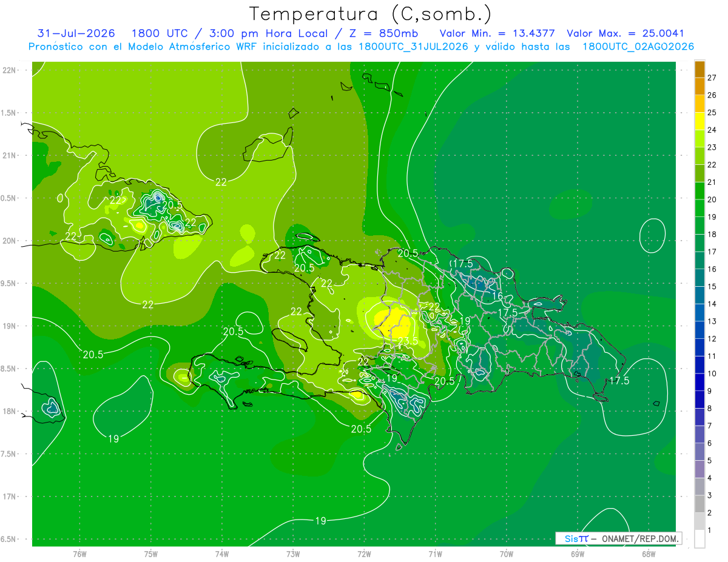Click the '68W' longitude label
The image size is (728, 562).
(649, 554)
